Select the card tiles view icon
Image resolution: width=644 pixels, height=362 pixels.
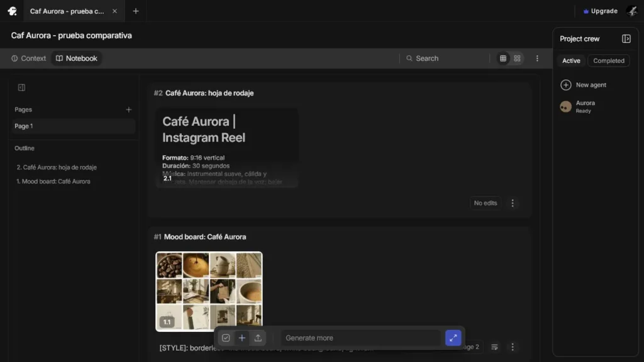517,58
